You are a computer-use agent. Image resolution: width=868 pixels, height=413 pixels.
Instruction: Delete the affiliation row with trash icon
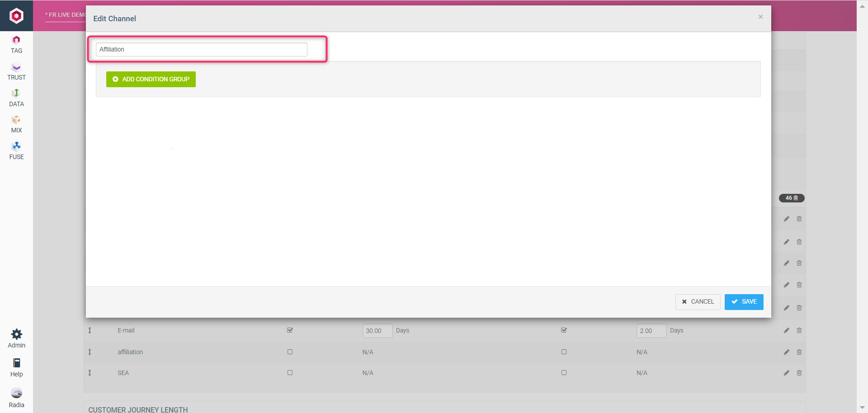(x=799, y=352)
